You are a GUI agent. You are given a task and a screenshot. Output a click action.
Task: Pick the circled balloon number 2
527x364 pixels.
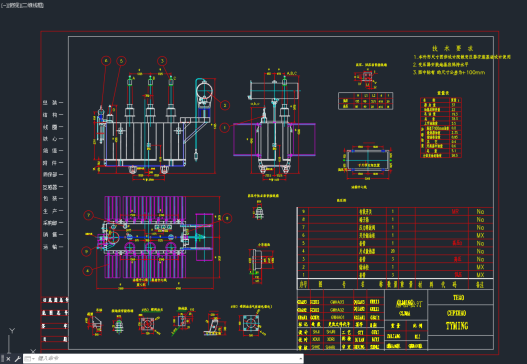[225, 105]
